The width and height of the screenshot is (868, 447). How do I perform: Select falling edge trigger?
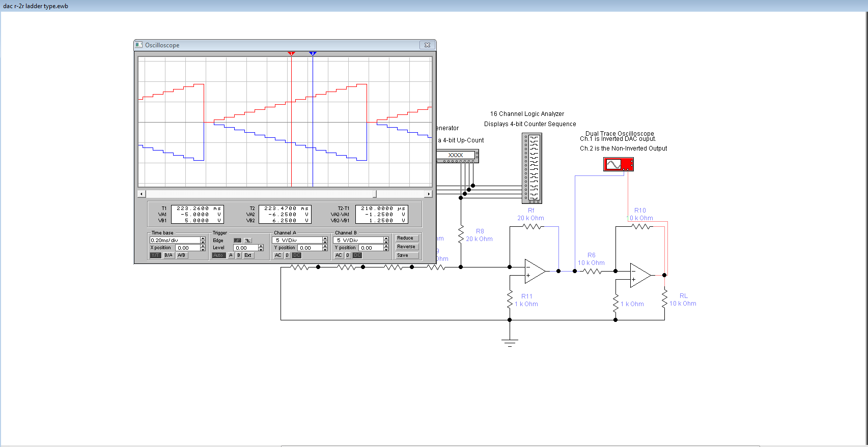248,241
